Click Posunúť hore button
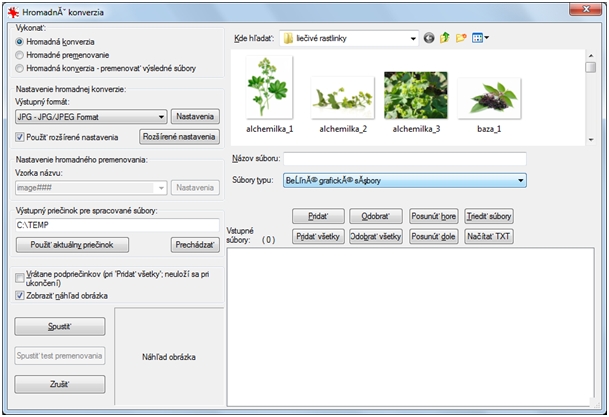Image resolution: width=609 pixels, height=417 pixels. click(x=433, y=216)
